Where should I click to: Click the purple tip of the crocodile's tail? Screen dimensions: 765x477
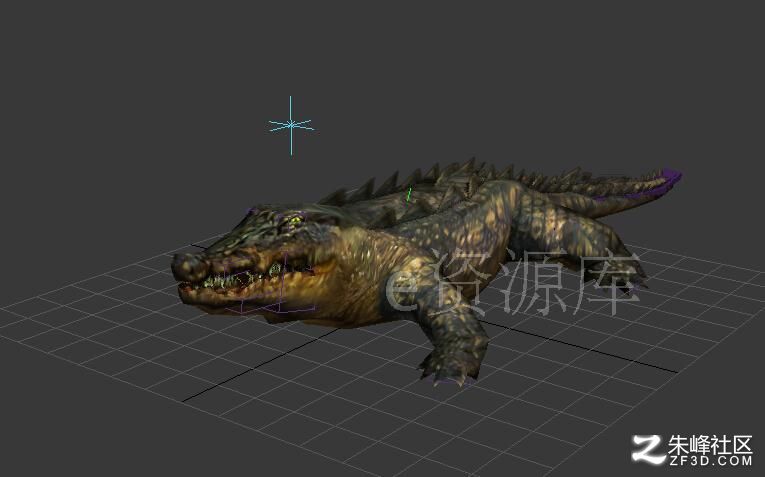[x=671, y=178]
